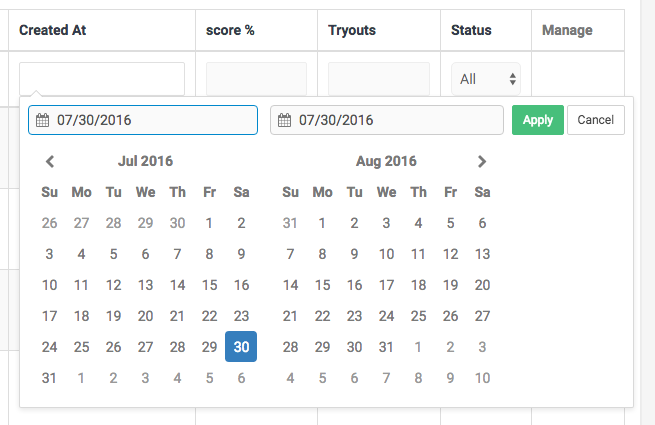Select August 22 in the right calendar
Screen dimensions: 655x425
(322, 316)
